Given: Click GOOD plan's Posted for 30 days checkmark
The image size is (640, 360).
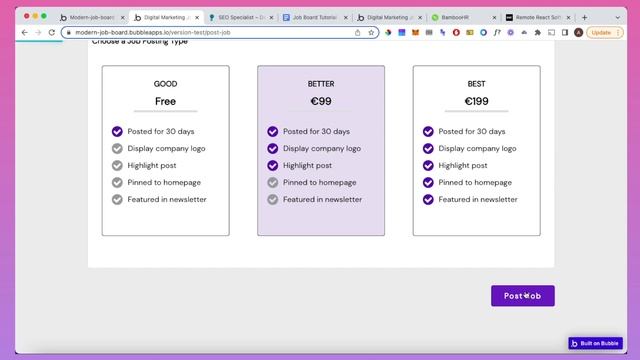Looking at the screenshot, I should pos(117,131).
